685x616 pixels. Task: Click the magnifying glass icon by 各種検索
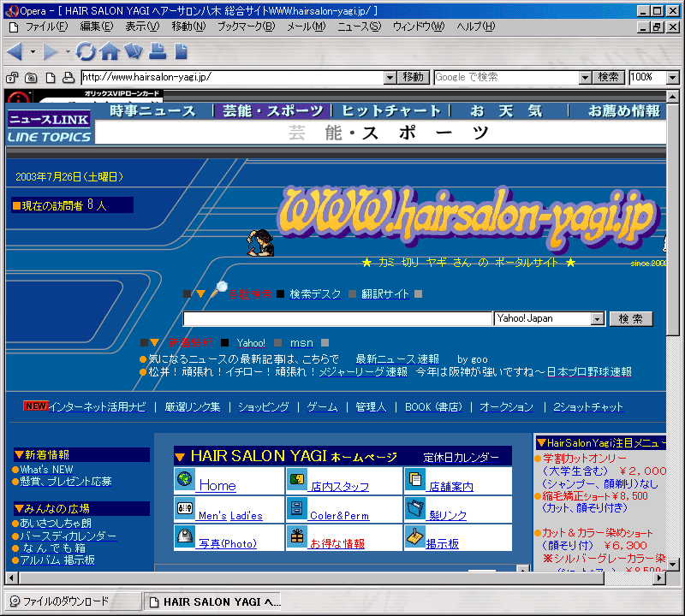pos(219,289)
